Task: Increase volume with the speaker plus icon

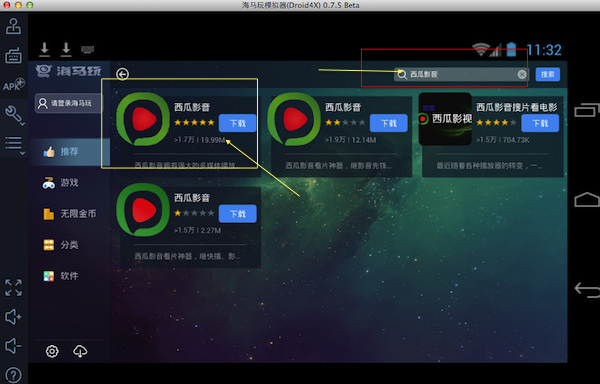Action: [13, 317]
